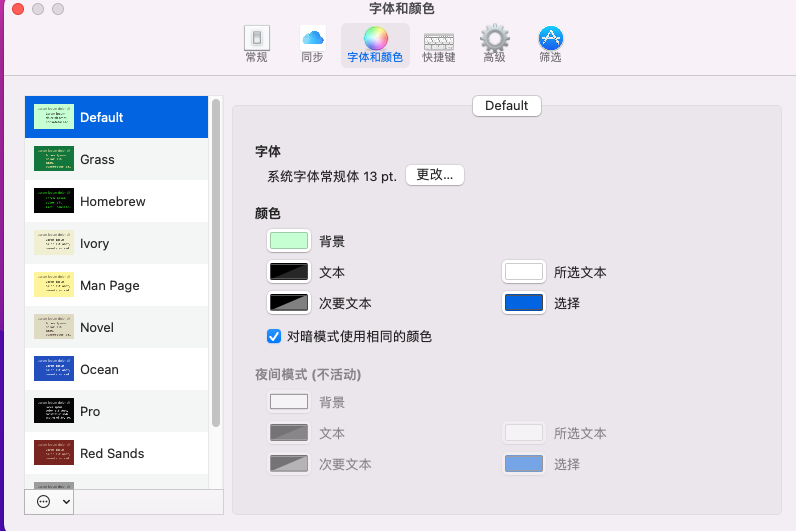Screen dimensions: 796x531
Task: Select the Homebrew theme thumbnail
Action: (x=54, y=201)
